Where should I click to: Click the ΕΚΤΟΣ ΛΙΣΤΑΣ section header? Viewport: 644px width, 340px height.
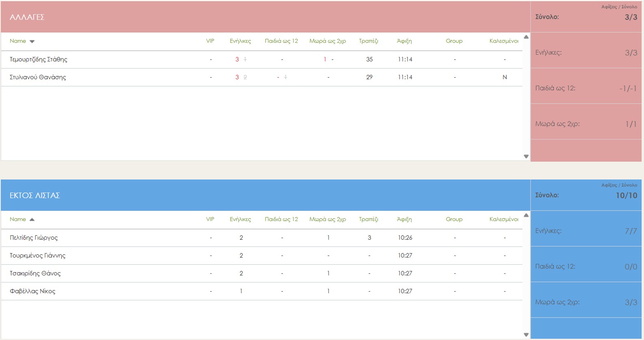pyautogui.click(x=35, y=195)
